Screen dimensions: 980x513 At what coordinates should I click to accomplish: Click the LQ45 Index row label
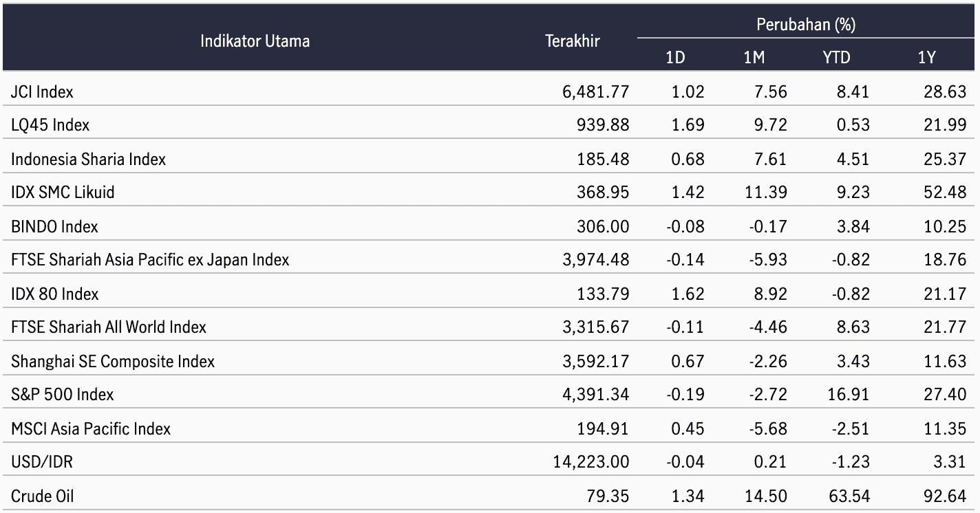click(50, 125)
